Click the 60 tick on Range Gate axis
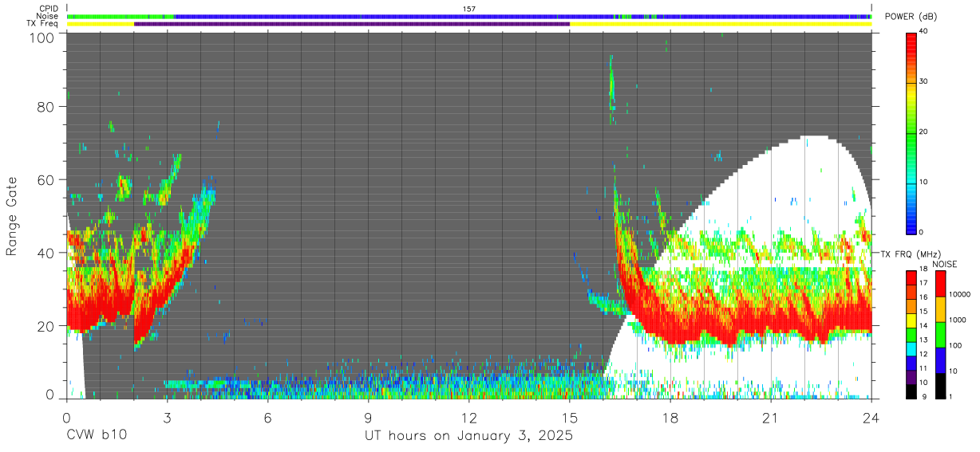The height and width of the screenshot is (452, 980). click(46, 180)
